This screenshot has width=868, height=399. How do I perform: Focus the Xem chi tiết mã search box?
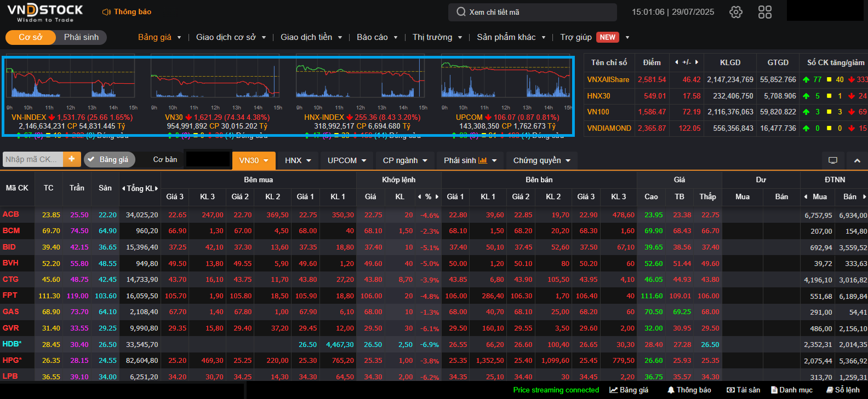(533, 12)
